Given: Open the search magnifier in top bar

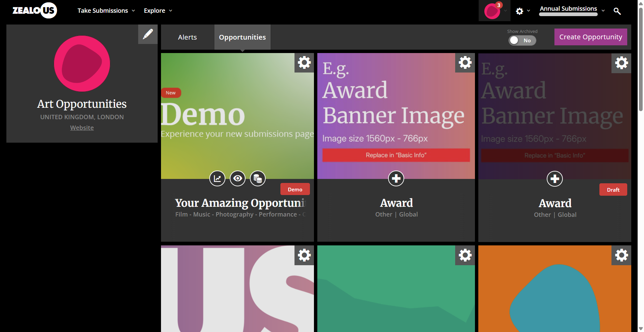Looking at the screenshot, I should [x=617, y=11].
